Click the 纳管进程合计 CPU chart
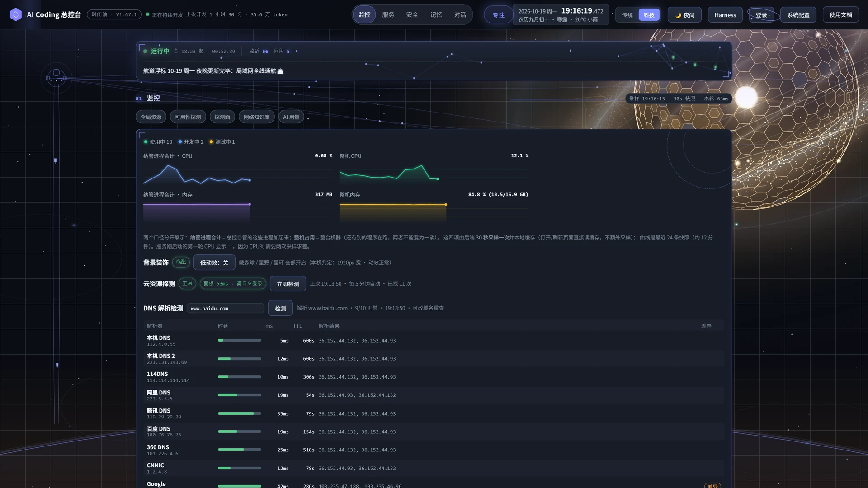The height and width of the screenshot is (488, 868). 238,174
